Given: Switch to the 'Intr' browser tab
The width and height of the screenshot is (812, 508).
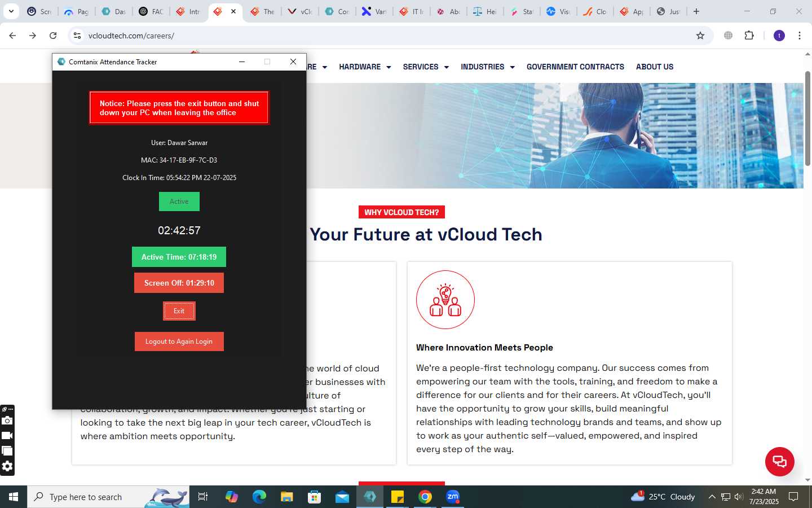Looking at the screenshot, I should coord(187,11).
